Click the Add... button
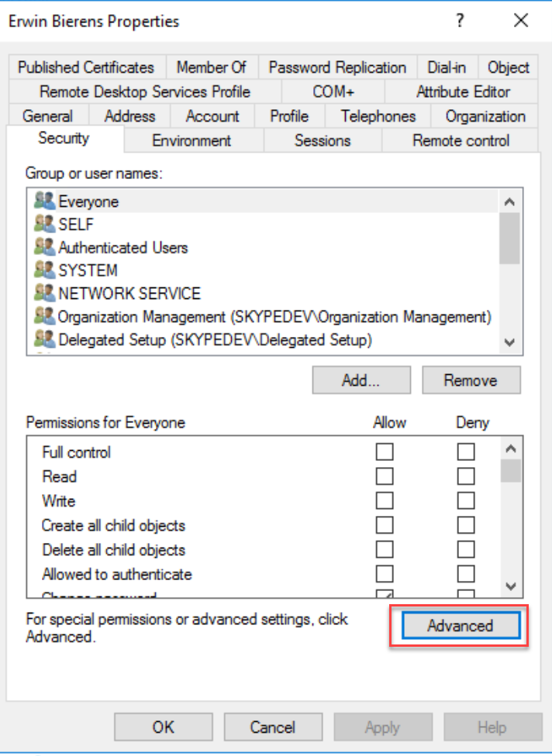The image size is (552, 756). coord(361,380)
